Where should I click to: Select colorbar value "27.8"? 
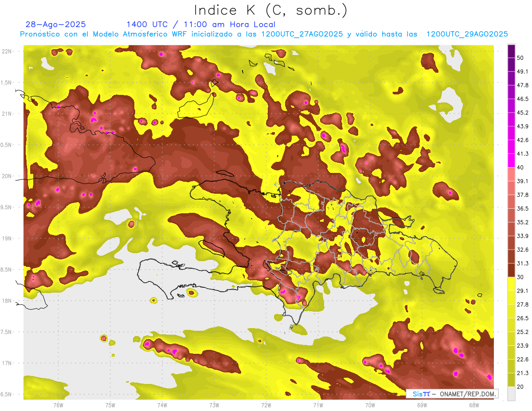(523, 305)
